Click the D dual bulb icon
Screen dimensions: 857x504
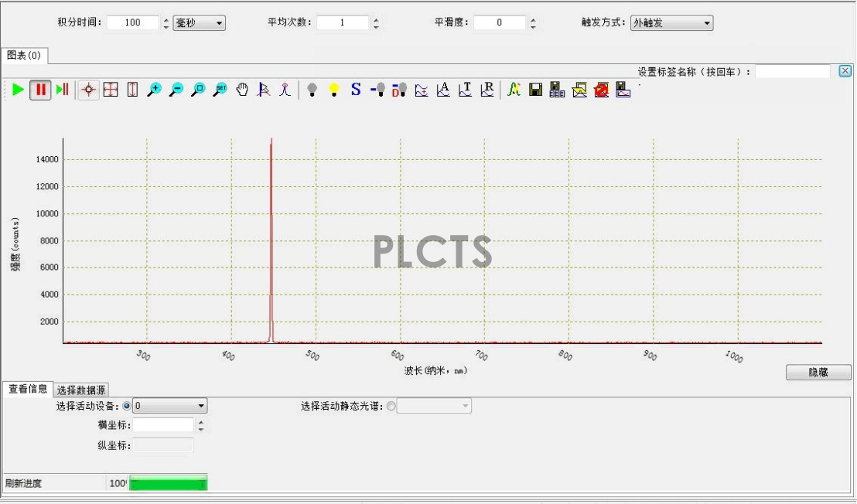point(400,90)
